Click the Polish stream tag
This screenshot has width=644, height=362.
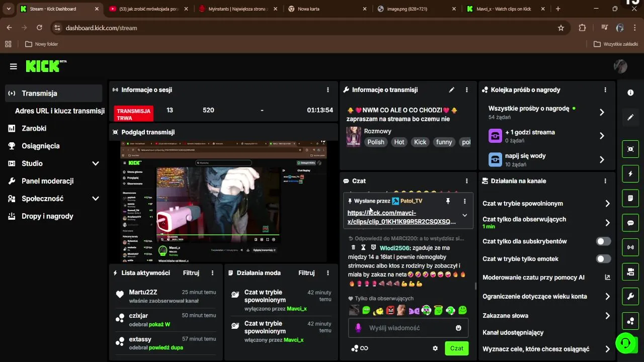(x=376, y=142)
